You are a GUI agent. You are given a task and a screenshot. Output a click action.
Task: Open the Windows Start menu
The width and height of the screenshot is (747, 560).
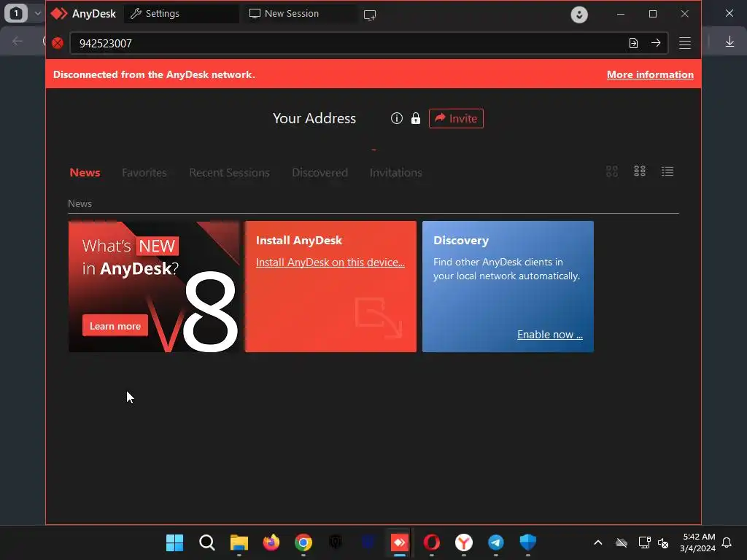[x=174, y=542]
